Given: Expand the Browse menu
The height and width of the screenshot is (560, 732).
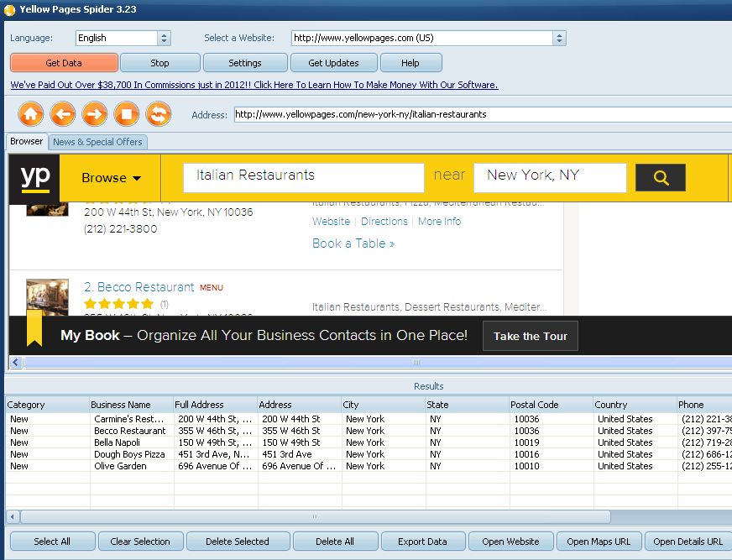Looking at the screenshot, I should (111, 178).
